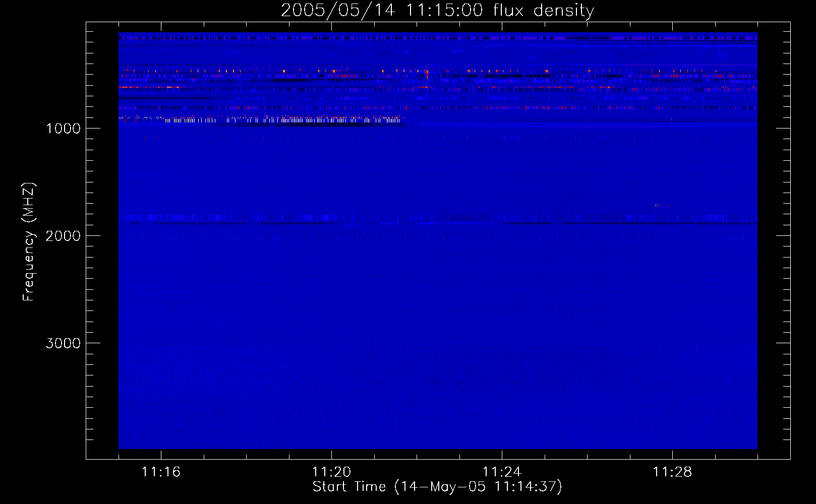The height and width of the screenshot is (504, 816).
Task: Click the 11:16 time tick label
Action: click(161, 472)
